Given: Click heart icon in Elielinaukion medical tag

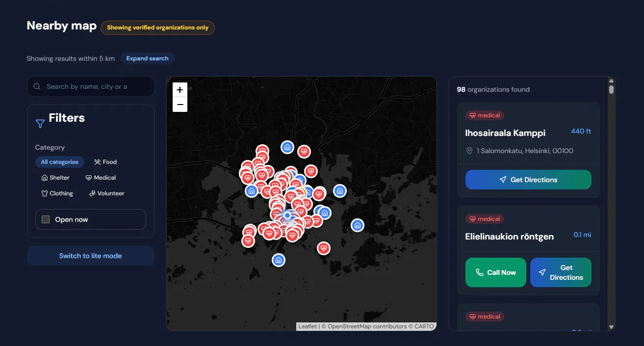Looking at the screenshot, I should tap(473, 219).
